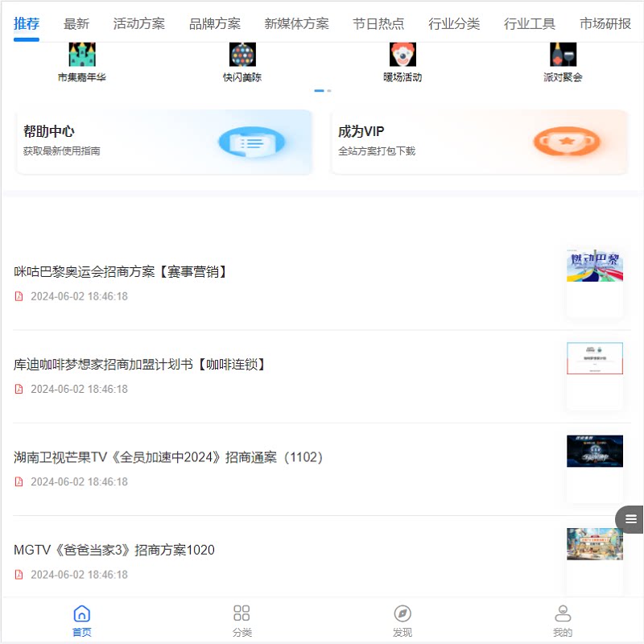This screenshot has height=644, width=644.
Task: Open 咪咕巴黎奥运会招商方案 article title
Action: (120, 271)
